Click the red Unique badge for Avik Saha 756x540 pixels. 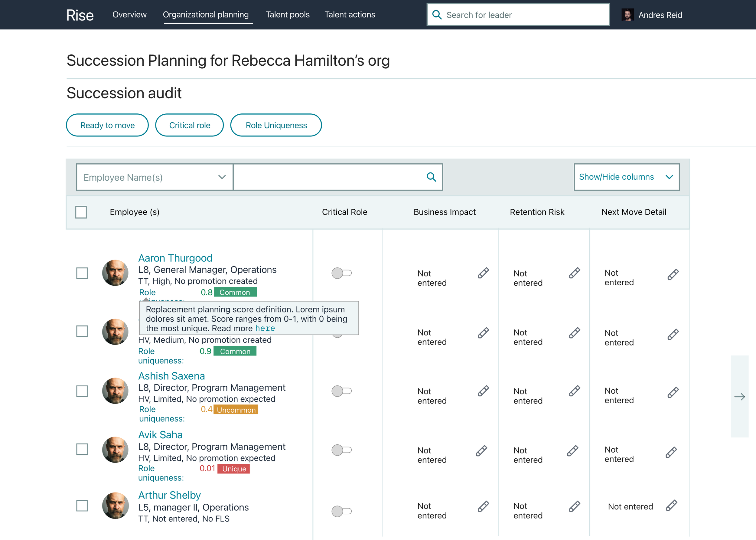tap(234, 469)
